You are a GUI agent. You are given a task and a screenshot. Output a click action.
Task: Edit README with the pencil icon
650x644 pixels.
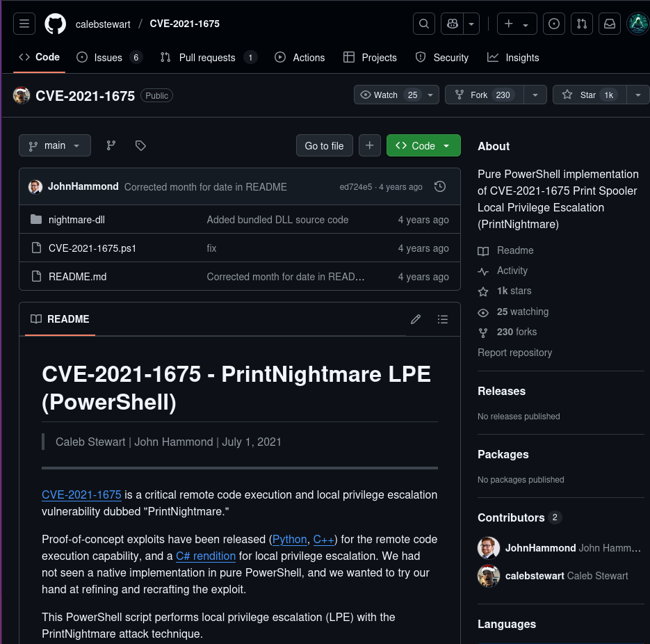pos(416,319)
